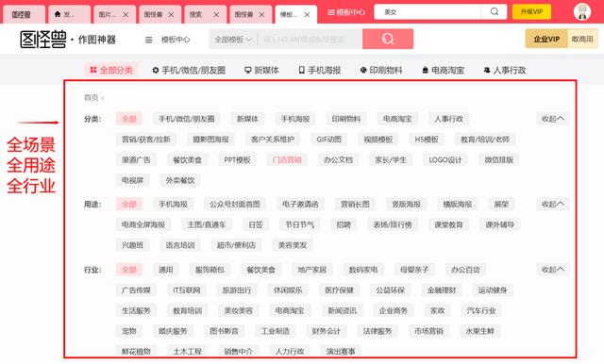The image size is (604, 364).
Task: Filter by 汽车行业 industry tag
Action: (x=481, y=310)
